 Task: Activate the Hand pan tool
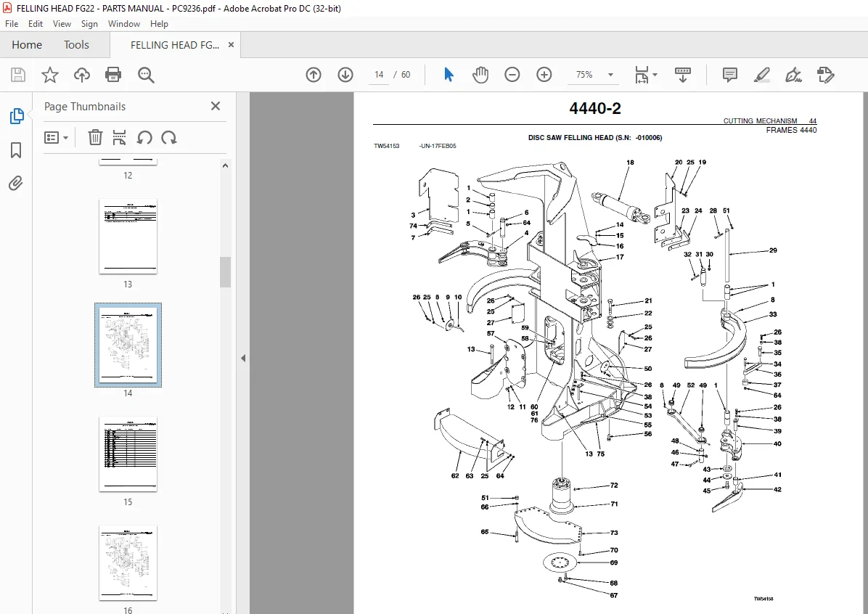tap(480, 75)
